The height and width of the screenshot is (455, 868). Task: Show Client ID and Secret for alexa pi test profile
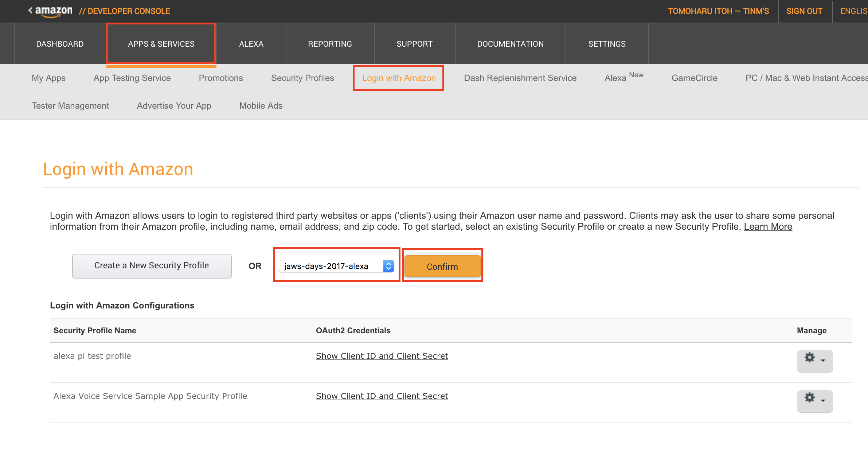click(x=382, y=356)
